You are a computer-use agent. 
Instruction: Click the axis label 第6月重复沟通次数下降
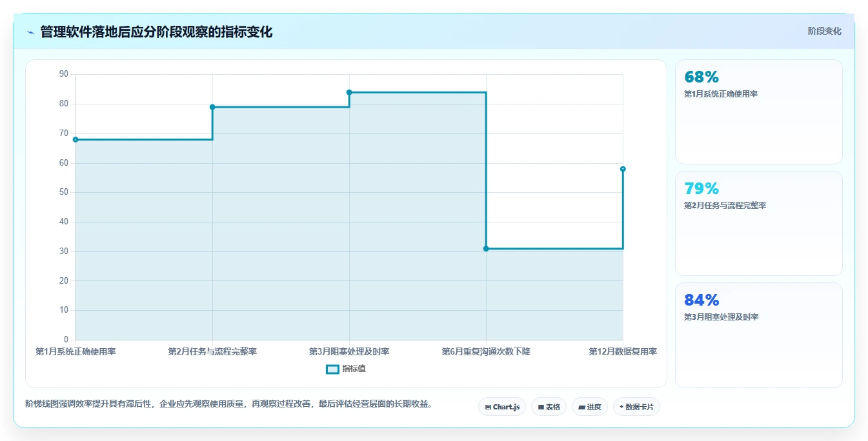coord(486,351)
